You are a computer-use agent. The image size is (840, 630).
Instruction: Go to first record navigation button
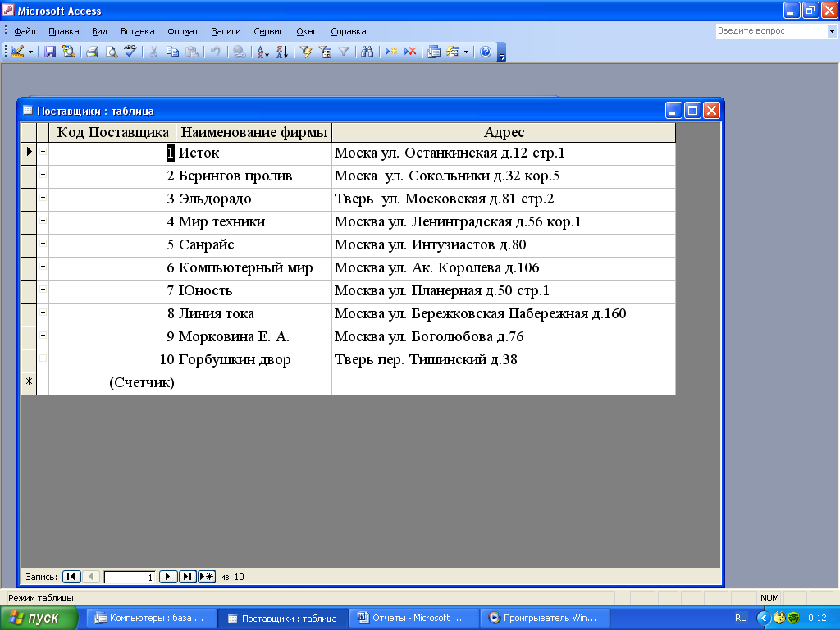(71, 577)
